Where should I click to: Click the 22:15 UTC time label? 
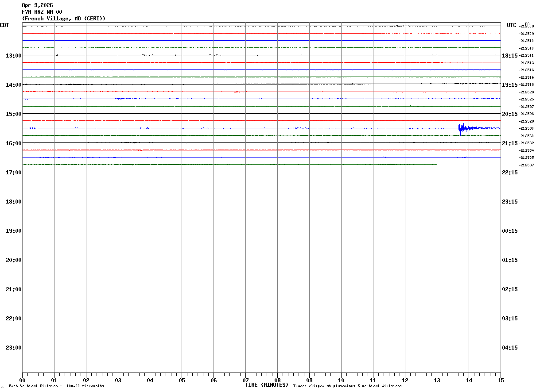pyautogui.click(x=510, y=172)
